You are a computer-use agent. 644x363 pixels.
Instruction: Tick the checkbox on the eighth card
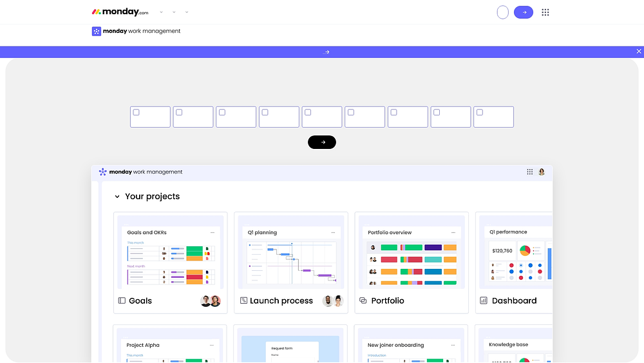[437, 112]
